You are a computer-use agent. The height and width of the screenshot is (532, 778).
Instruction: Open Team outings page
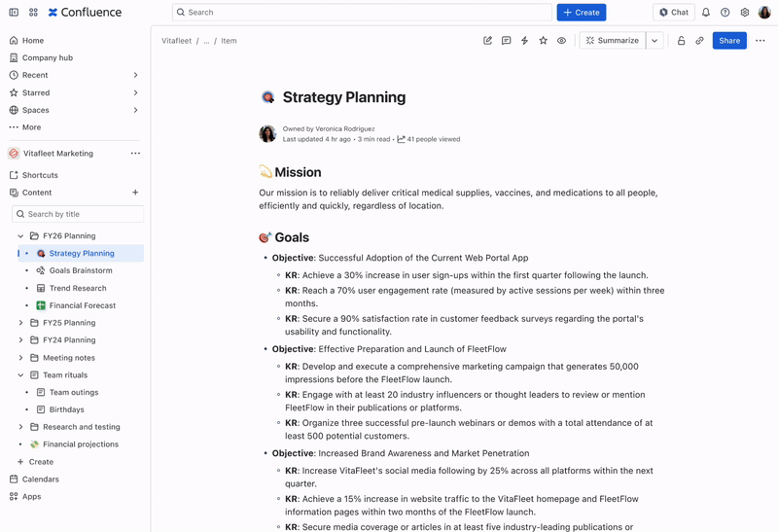(74, 393)
